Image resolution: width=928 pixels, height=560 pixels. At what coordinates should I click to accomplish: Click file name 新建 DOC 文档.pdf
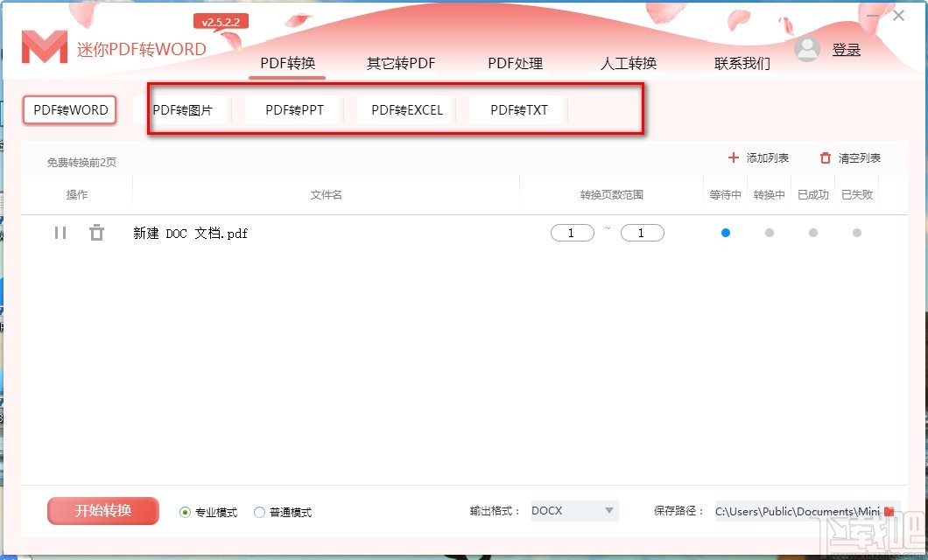pos(190,234)
